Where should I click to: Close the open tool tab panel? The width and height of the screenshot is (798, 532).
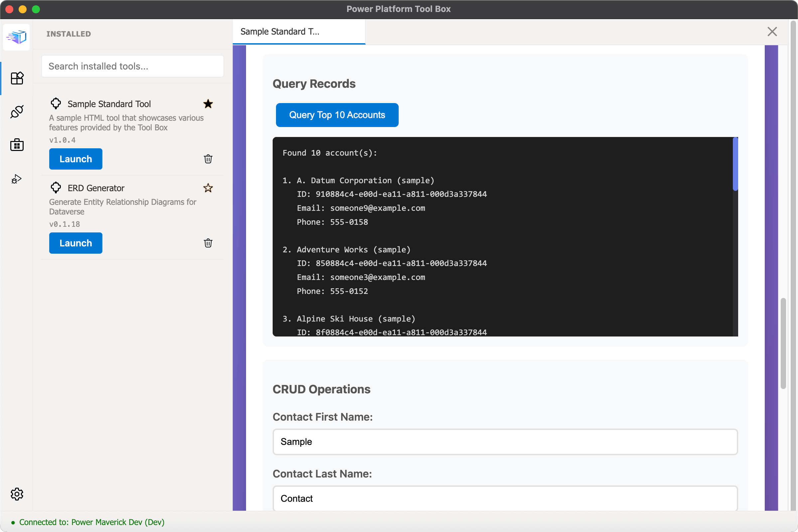pyautogui.click(x=772, y=32)
